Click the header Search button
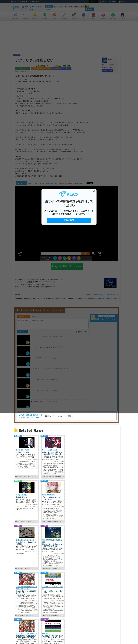Viewport: 138px width, 644px height. point(89,9)
